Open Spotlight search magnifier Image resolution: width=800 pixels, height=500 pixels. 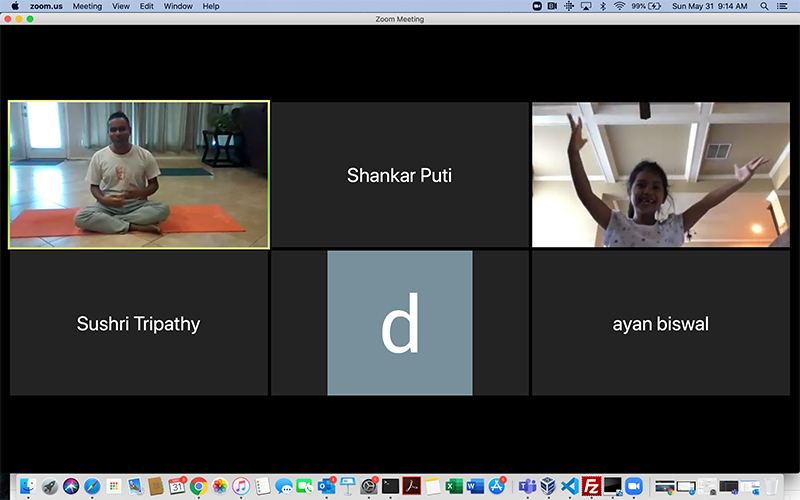pos(764,6)
